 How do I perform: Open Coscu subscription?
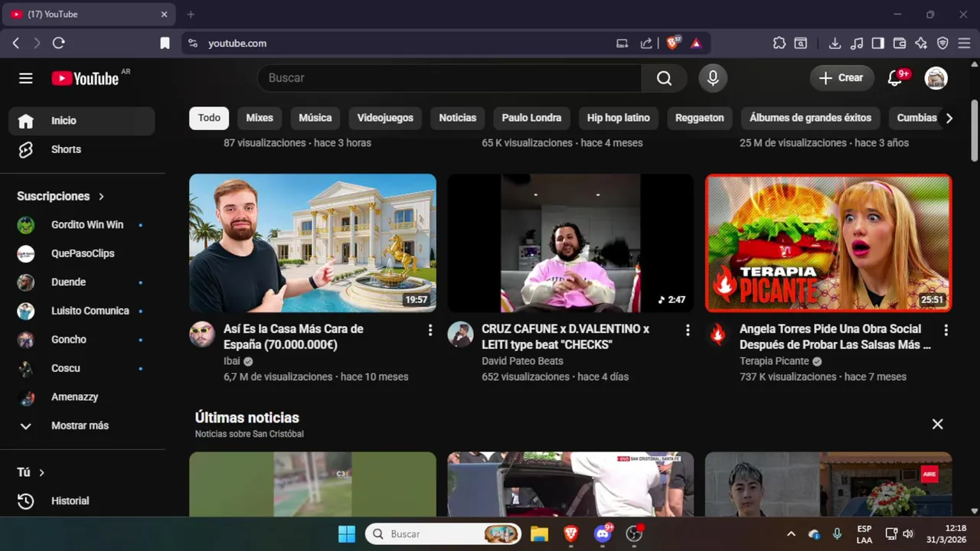83,368
